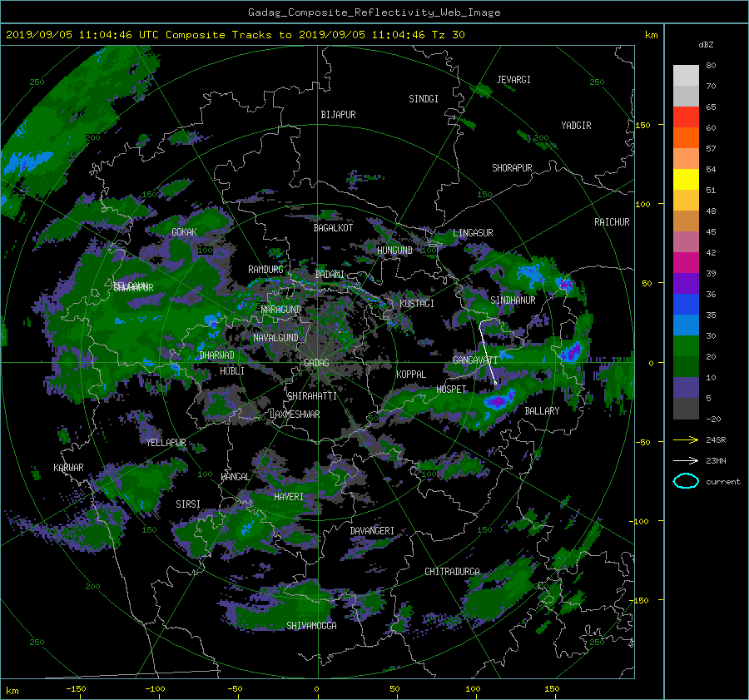Click the HAVERI city label

point(289,497)
